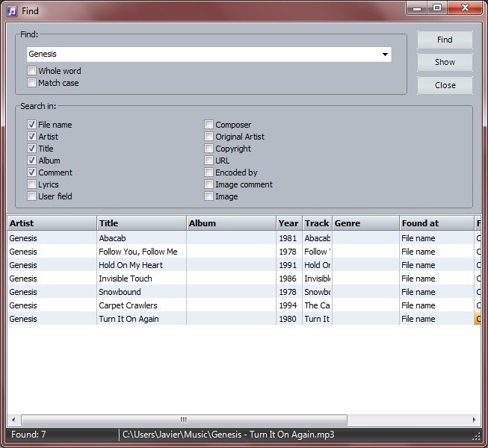
Task: Select the Hold On My Heart row
Action: (244, 265)
